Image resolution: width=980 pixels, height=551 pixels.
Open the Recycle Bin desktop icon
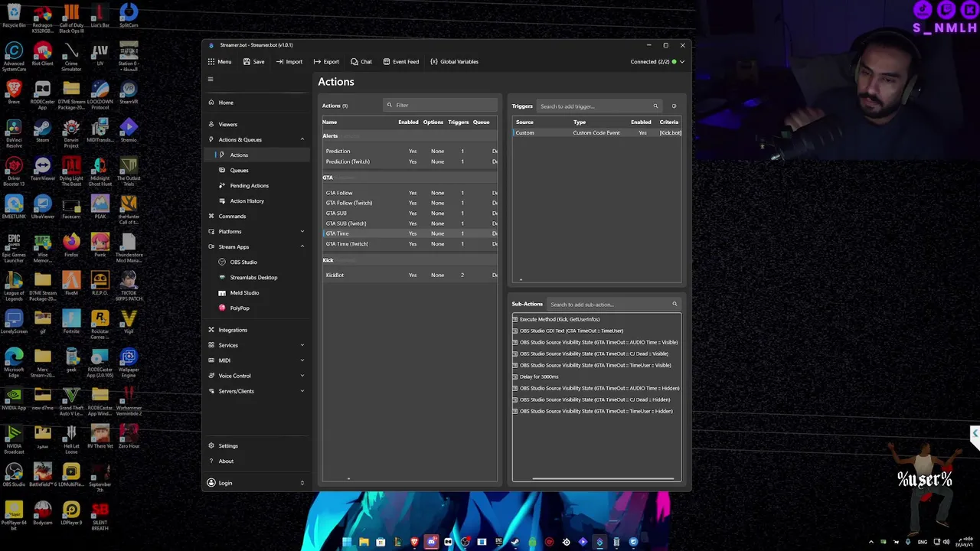[14, 16]
